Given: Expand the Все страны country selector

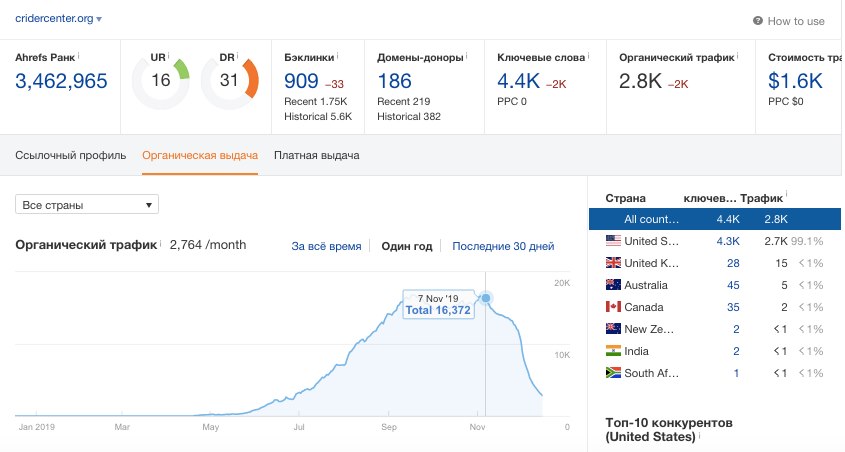Looking at the screenshot, I should (x=87, y=205).
